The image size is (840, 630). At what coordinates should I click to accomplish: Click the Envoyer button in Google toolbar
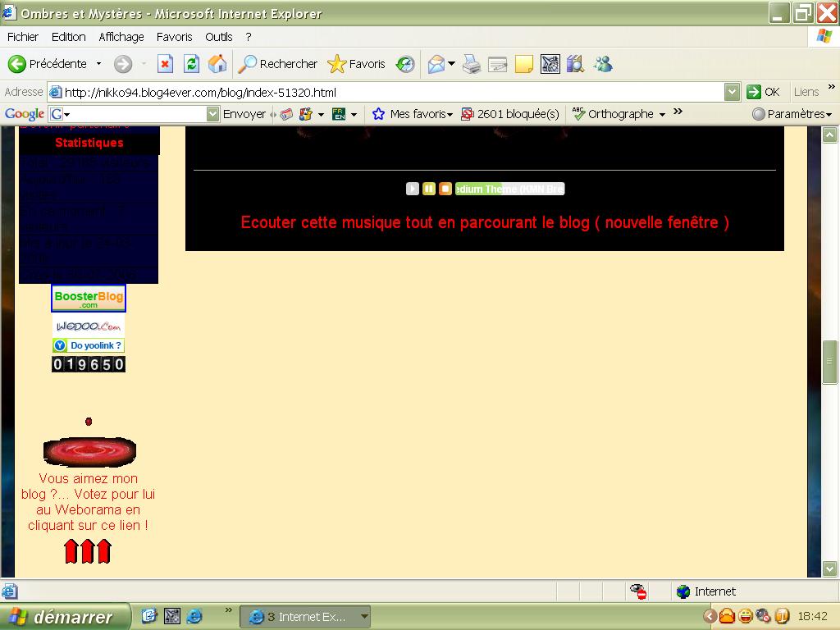coord(244,114)
